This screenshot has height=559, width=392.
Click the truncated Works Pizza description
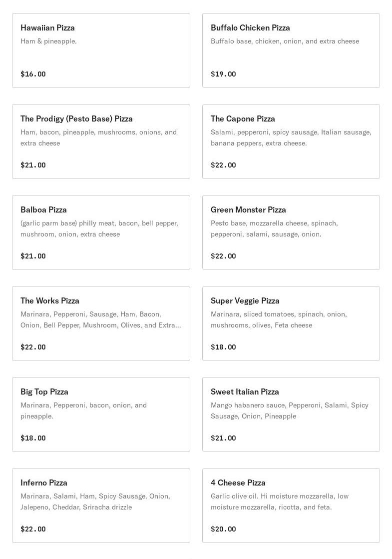pyautogui.click(x=101, y=320)
